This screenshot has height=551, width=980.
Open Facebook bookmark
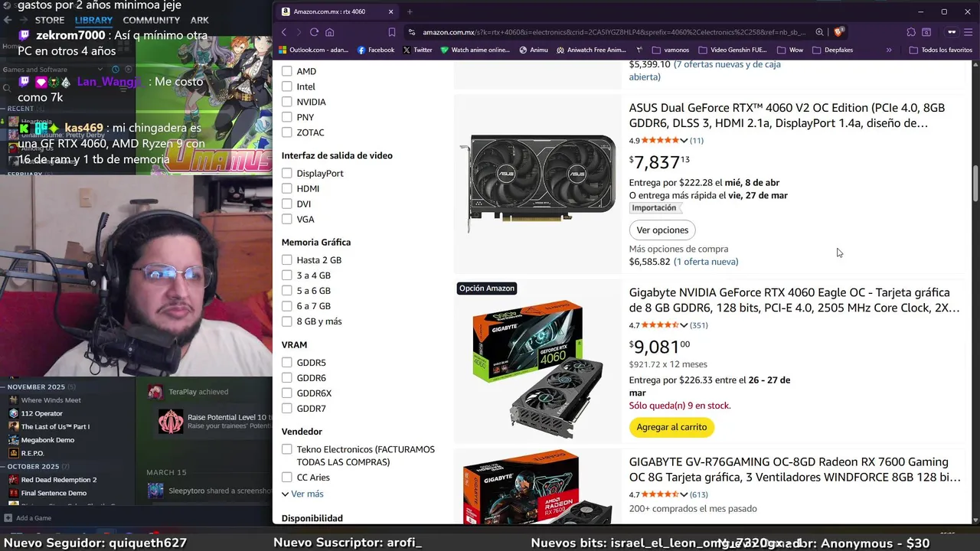(x=375, y=50)
